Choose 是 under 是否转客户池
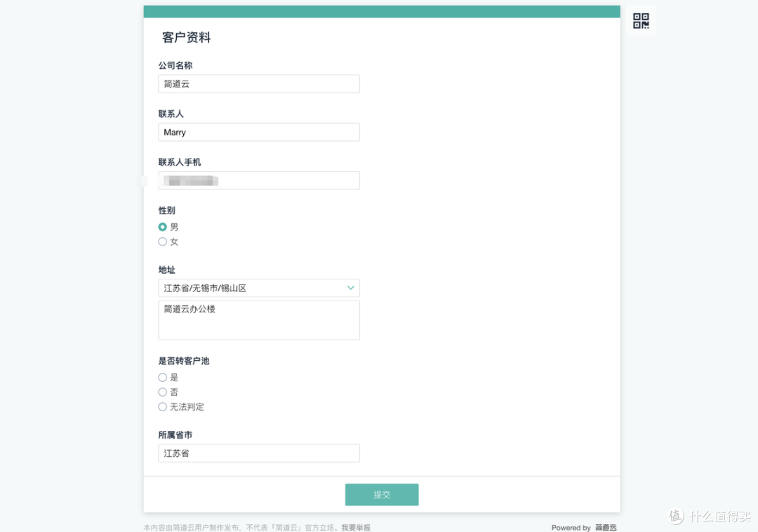This screenshot has height=532, width=758. pos(162,377)
